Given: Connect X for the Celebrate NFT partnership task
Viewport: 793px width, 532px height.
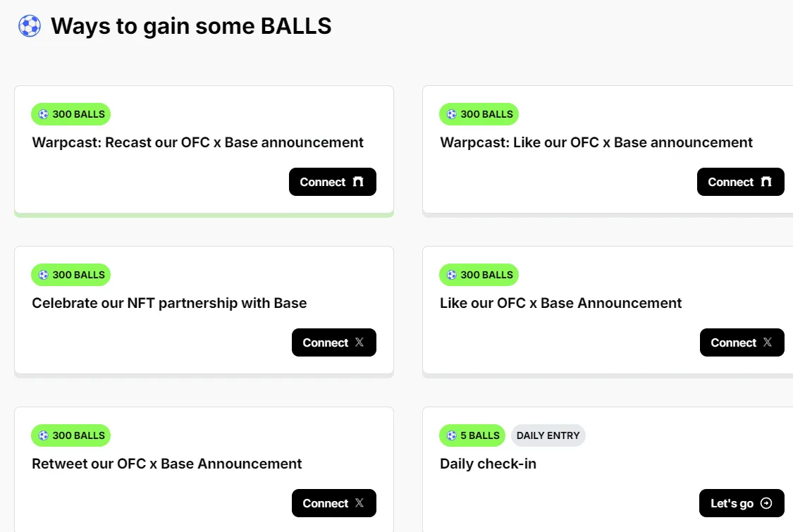Looking at the screenshot, I should click(333, 342).
